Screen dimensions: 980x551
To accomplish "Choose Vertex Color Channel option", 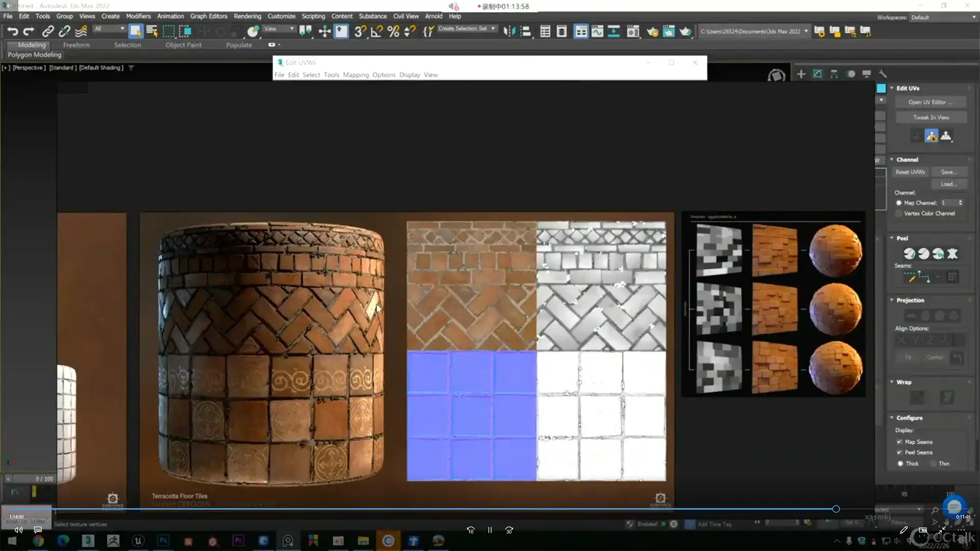I will pyautogui.click(x=899, y=214).
